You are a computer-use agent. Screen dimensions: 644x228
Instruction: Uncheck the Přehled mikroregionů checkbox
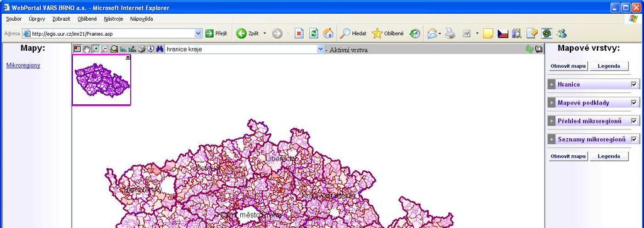634,121
